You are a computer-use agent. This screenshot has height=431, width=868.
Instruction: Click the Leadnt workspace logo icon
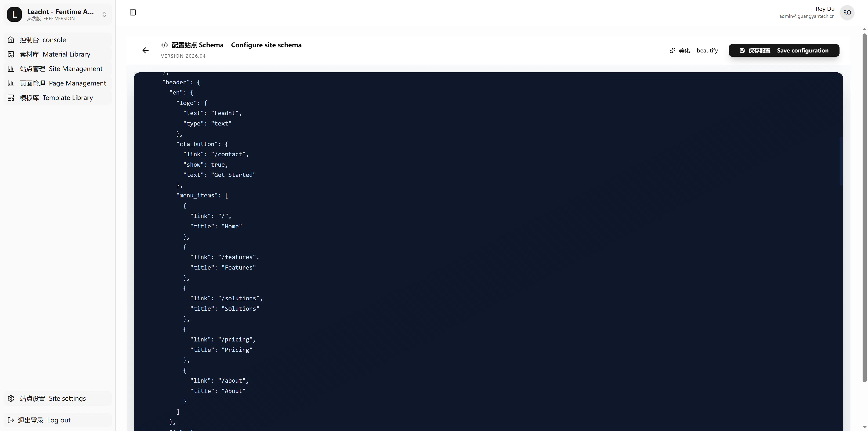click(14, 14)
